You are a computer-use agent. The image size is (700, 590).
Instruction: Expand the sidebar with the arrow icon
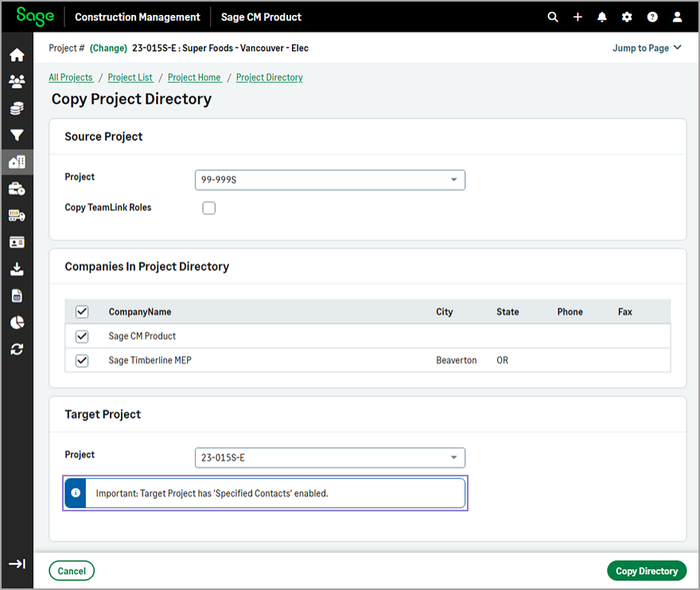click(17, 564)
